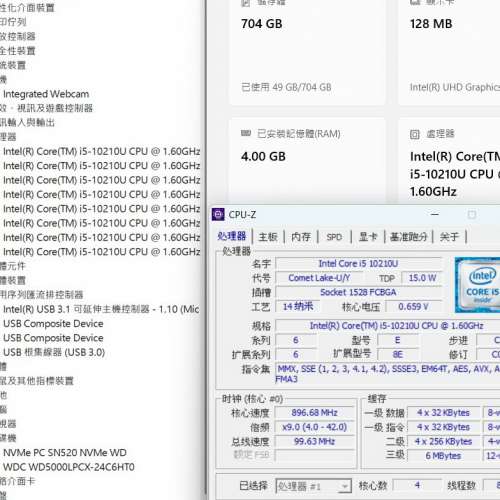Open the 处理器 #1 selection dropdown
The width and height of the screenshot is (500, 500).
coord(313,486)
